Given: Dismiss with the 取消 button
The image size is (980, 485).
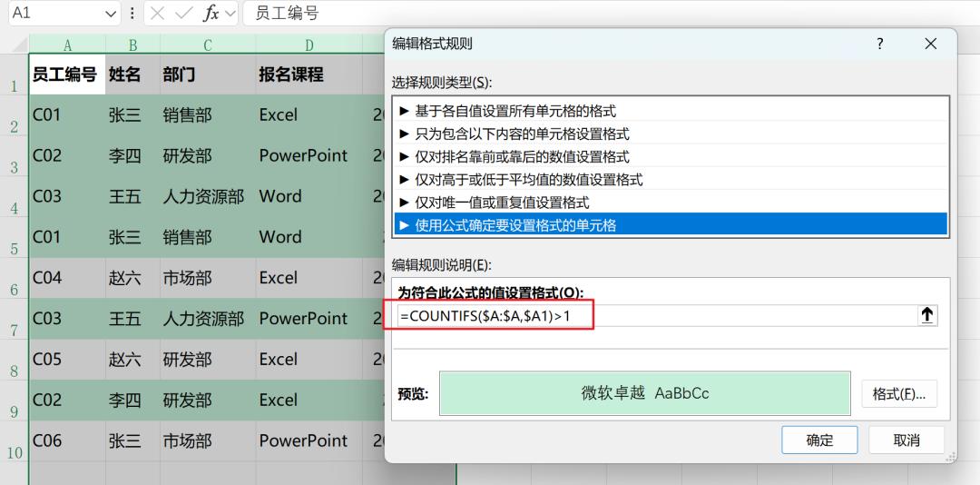Looking at the screenshot, I should click(x=906, y=440).
